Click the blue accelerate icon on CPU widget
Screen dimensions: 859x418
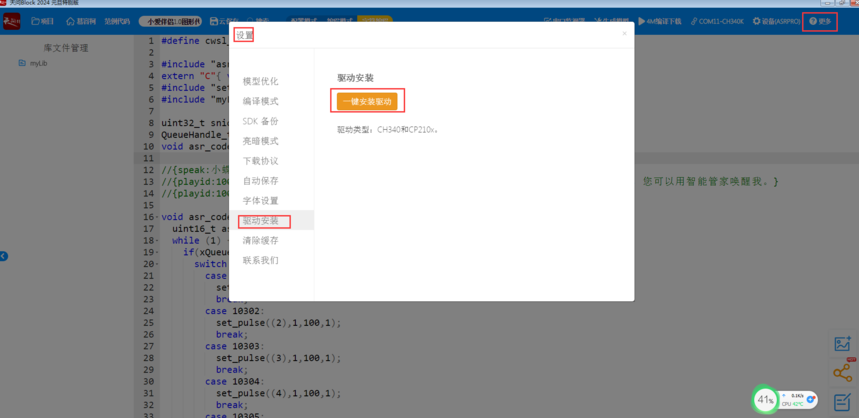pos(810,399)
